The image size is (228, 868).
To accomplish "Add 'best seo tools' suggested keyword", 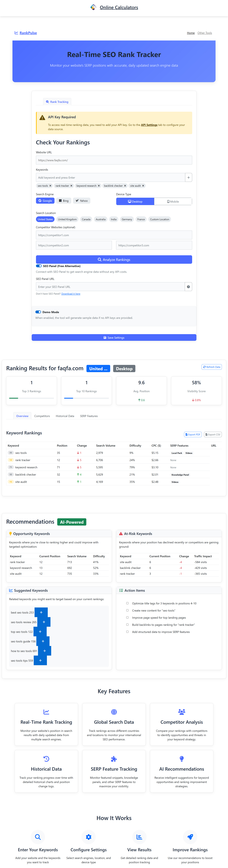I will click(x=41, y=612).
